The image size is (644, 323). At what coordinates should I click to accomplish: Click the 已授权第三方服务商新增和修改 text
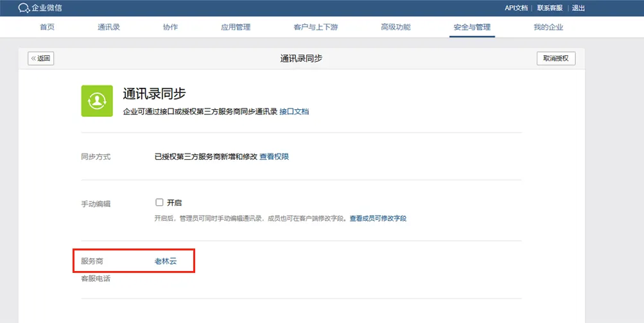tap(205, 157)
